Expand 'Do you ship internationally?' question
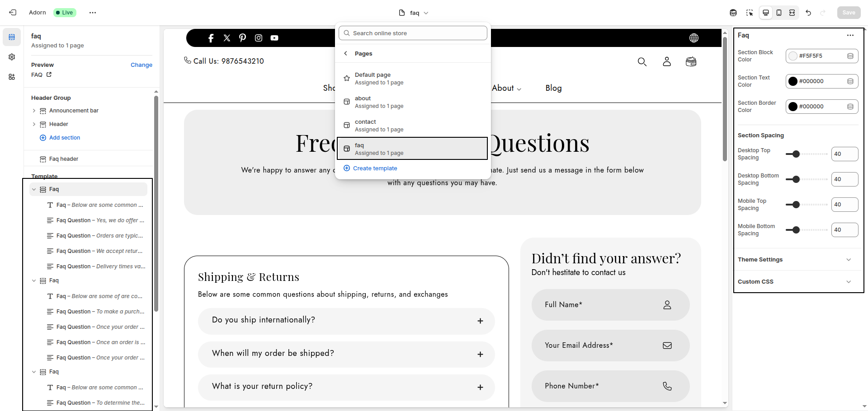This screenshot has height=411, width=868. point(346,321)
